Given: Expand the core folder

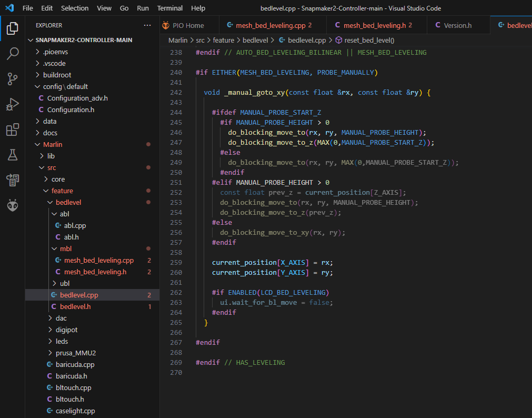Looking at the screenshot, I should point(92,179).
